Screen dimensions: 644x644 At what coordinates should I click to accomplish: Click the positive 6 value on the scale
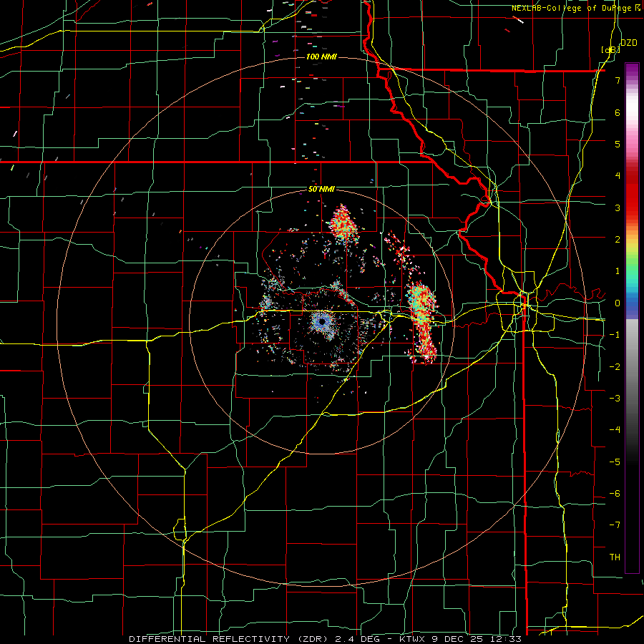point(618,112)
